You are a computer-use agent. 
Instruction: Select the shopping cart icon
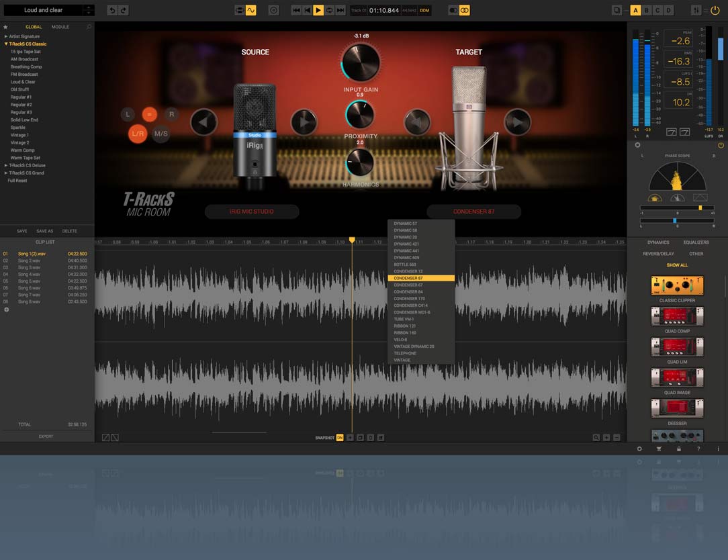659,449
